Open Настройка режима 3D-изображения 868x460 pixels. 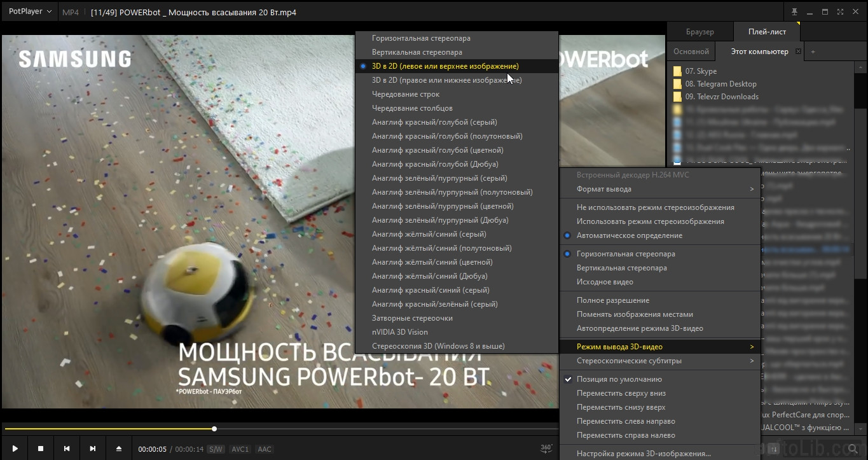(x=660, y=454)
